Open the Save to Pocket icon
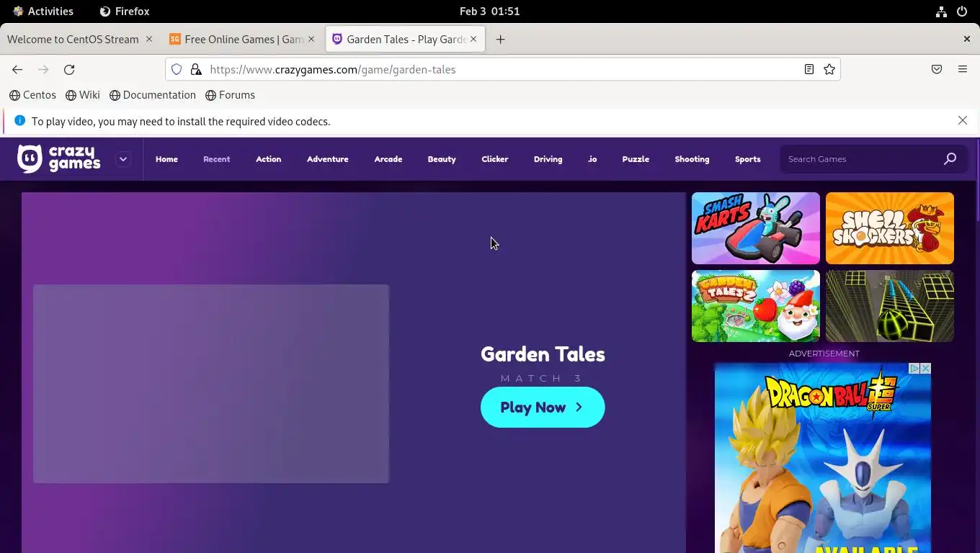Viewport: 980px width, 553px height. (x=937, y=70)
